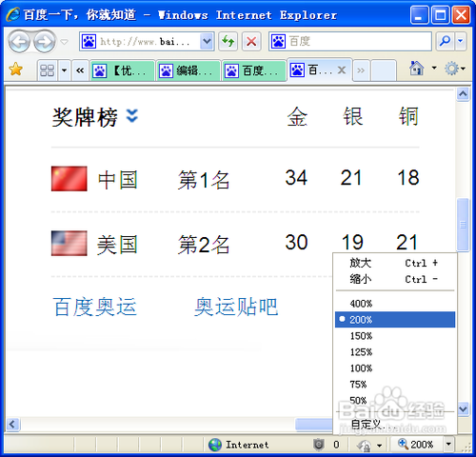
Task: Click the United States flag icon
Action: 69,243
